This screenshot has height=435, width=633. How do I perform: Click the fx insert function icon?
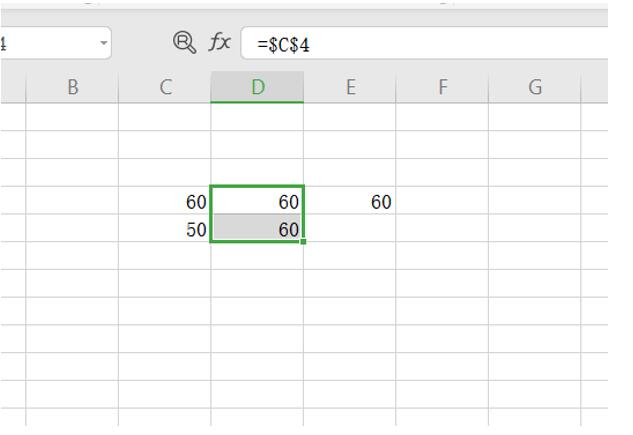[x=219, y=42]
